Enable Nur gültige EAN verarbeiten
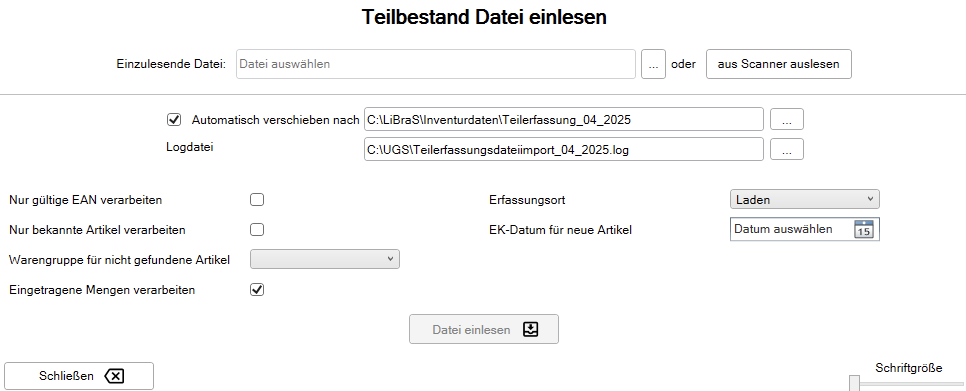 pos(257,200)
